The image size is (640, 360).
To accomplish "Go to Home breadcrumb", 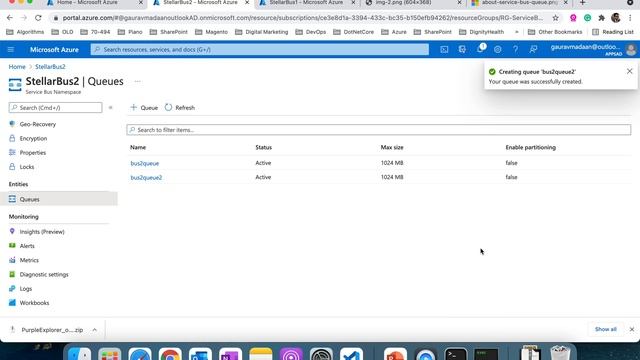I will coord(17,67).
